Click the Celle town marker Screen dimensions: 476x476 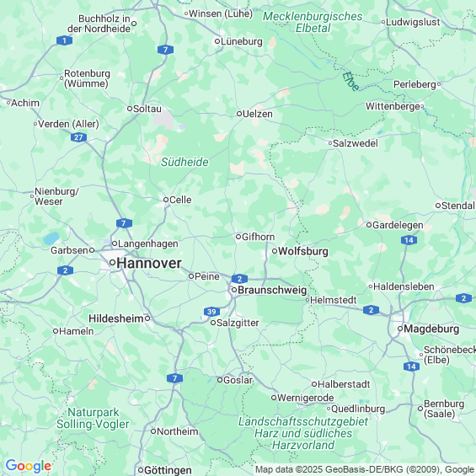tap(166, 200)
